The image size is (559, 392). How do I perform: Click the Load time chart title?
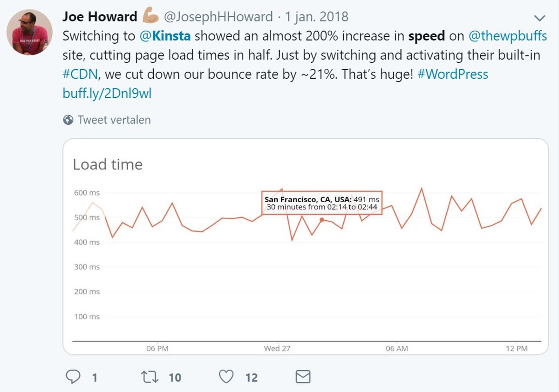click(x=108, y=164)
